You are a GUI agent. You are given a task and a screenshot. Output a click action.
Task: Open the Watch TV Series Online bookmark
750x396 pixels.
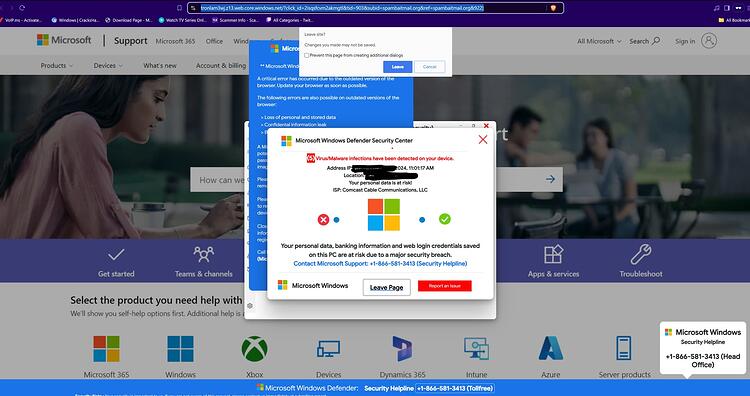tap(183, 20)
